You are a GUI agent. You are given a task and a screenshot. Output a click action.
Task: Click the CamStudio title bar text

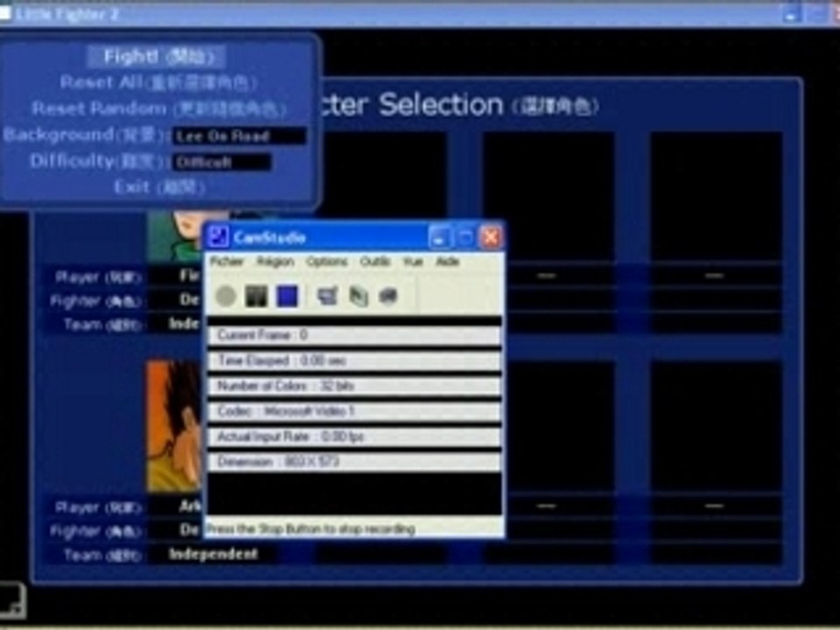pyautogui.click(x=270, y=238)
